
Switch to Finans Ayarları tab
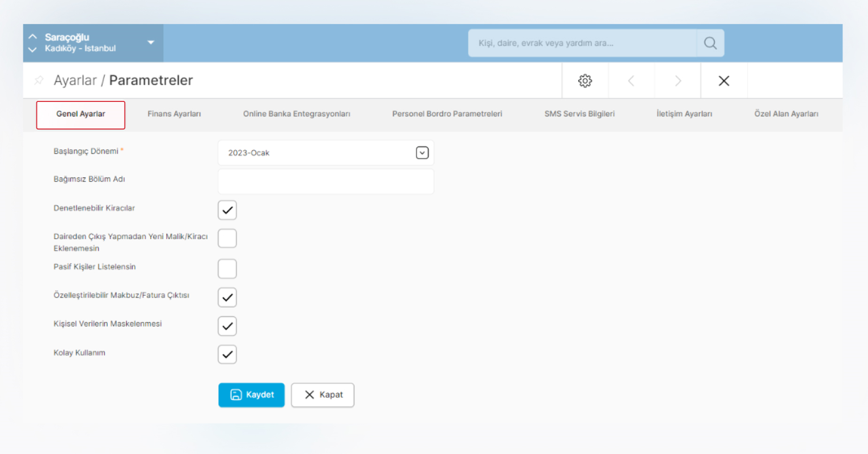[174, 114]
